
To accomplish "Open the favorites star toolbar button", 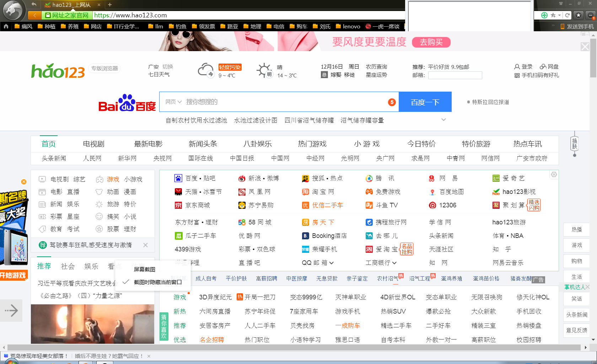I will pyautogui.click(x=579, y=15).
